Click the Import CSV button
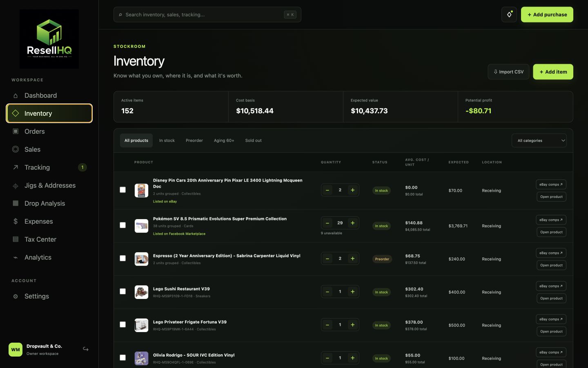588x368 pixels. click(508, 72)
